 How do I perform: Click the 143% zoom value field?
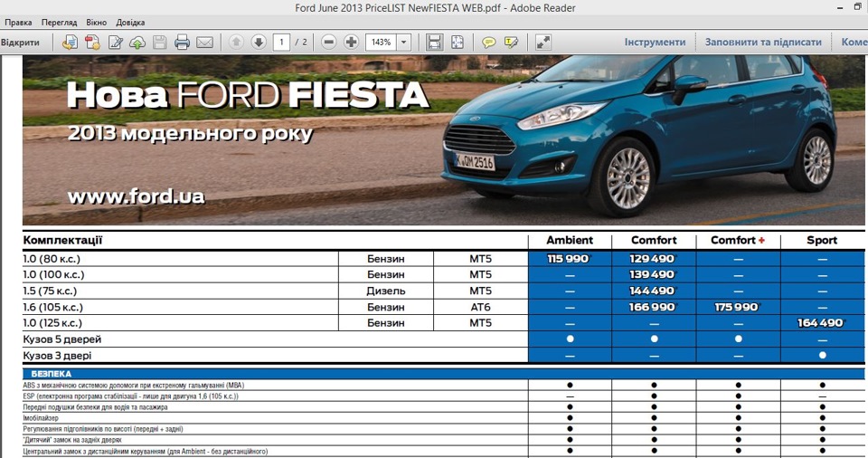[381, 43]
